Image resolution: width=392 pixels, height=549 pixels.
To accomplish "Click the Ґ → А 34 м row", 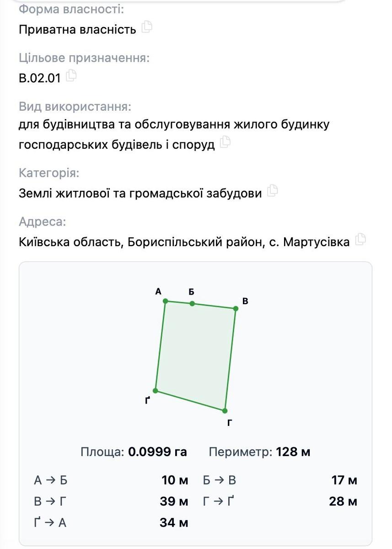I will [x=111, y=522].
